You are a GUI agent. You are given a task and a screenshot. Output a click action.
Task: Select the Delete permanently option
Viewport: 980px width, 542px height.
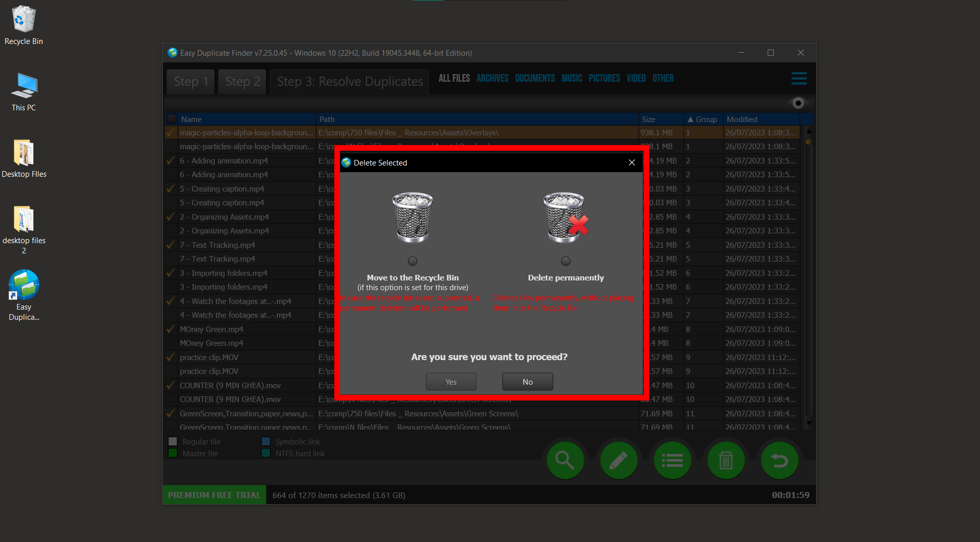[565, 261]
